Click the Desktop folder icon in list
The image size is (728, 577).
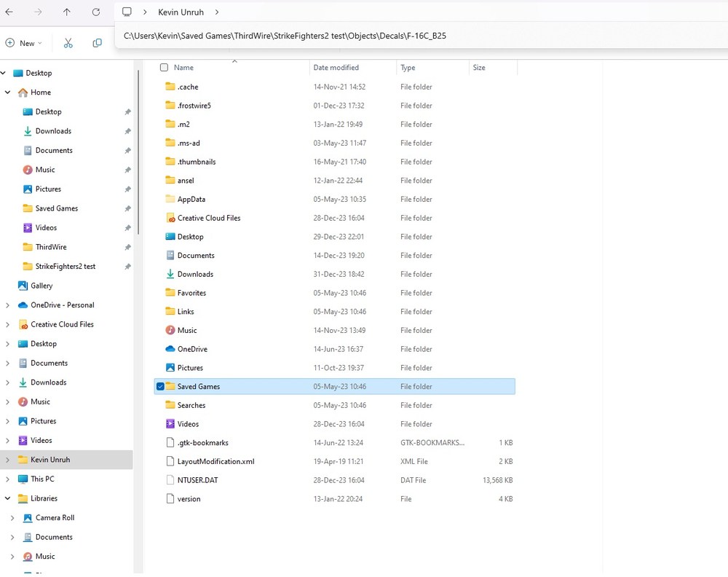pos(170,237)
